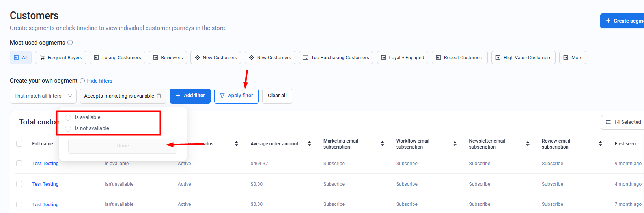This screenshot has width=644, height=213.
Task: Sort the Review email subscription column
Action: pos(600,144)
